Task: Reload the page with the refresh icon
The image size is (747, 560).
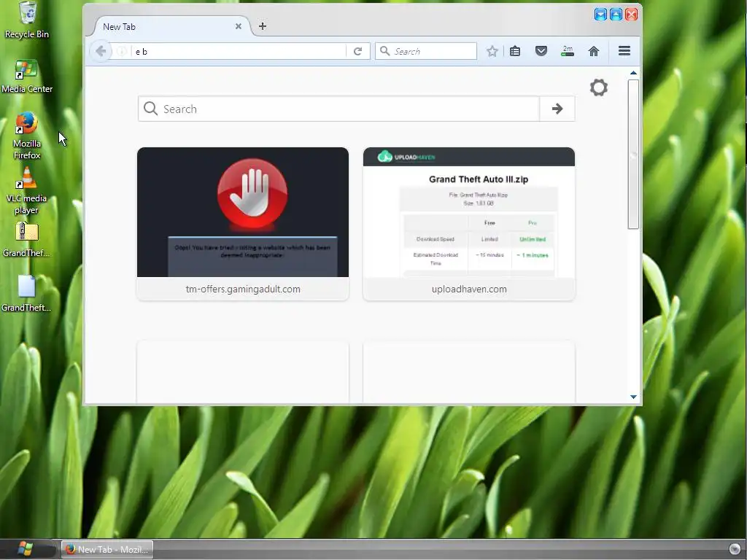Action: (x=357, y=51)
